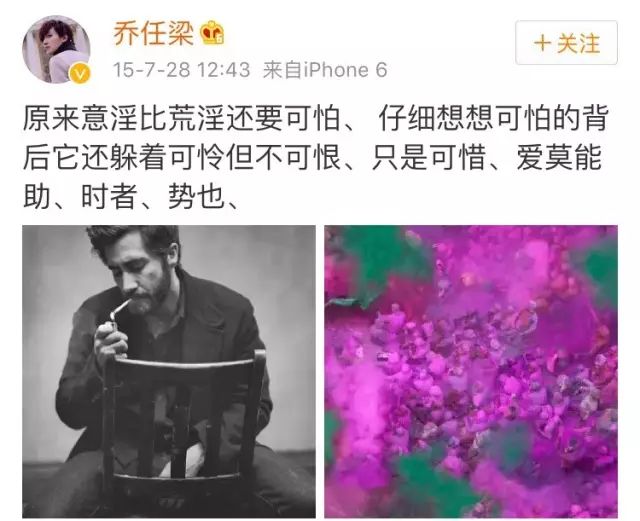This screenshot has width=640, height=521.
Task: Open the poster's round profile avatar
Action: pos(56,49)
